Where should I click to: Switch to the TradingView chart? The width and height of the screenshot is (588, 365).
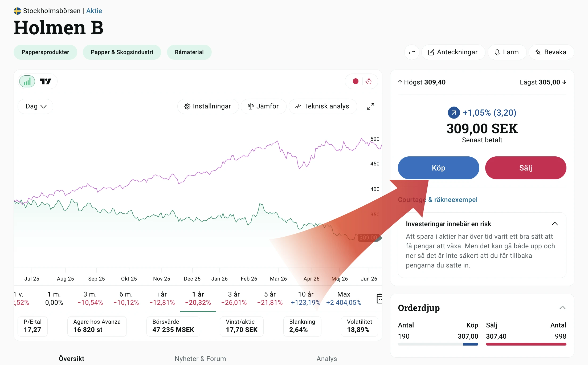45,82
